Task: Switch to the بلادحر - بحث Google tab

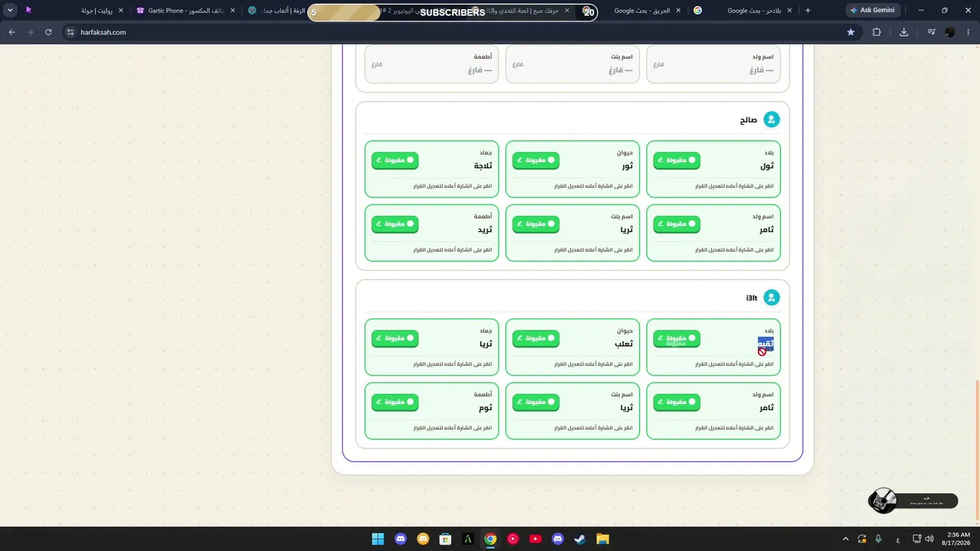Action: (x=743, y=11)
